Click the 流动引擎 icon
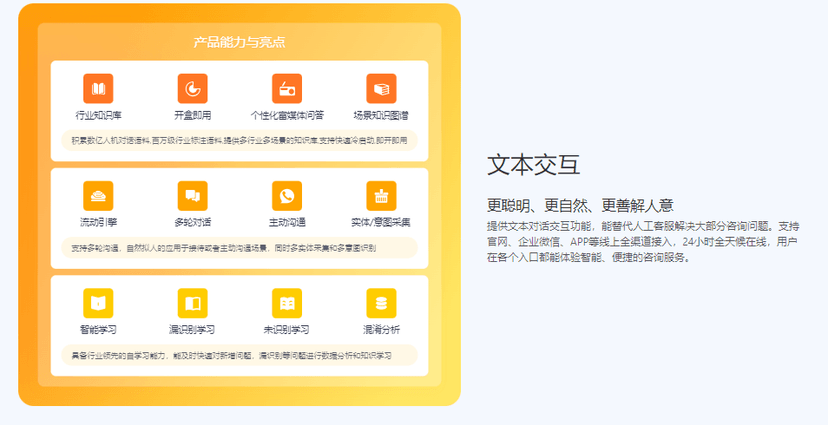This screenshot has width=828, height=425. pos(98,196)
